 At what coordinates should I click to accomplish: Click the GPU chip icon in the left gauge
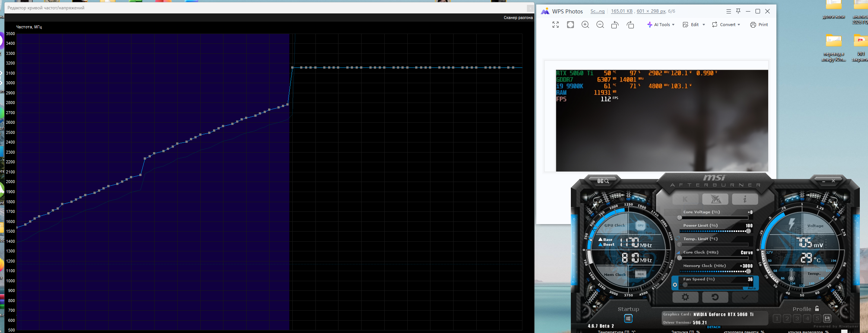640,225
